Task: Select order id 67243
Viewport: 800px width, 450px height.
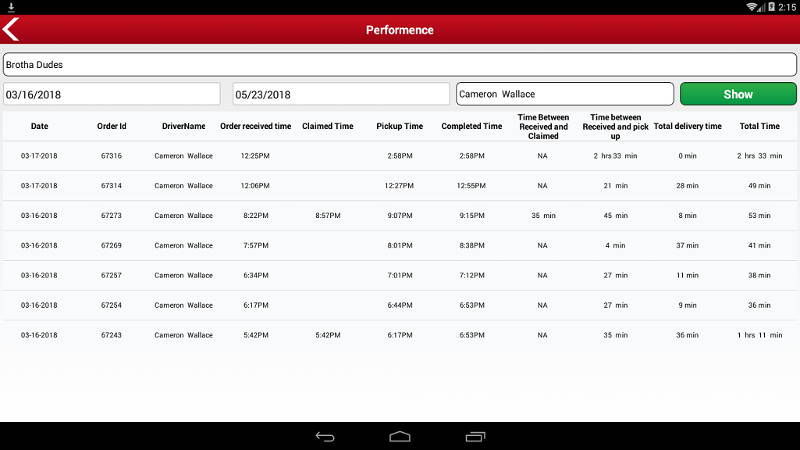Action: [x=111, y=335]
